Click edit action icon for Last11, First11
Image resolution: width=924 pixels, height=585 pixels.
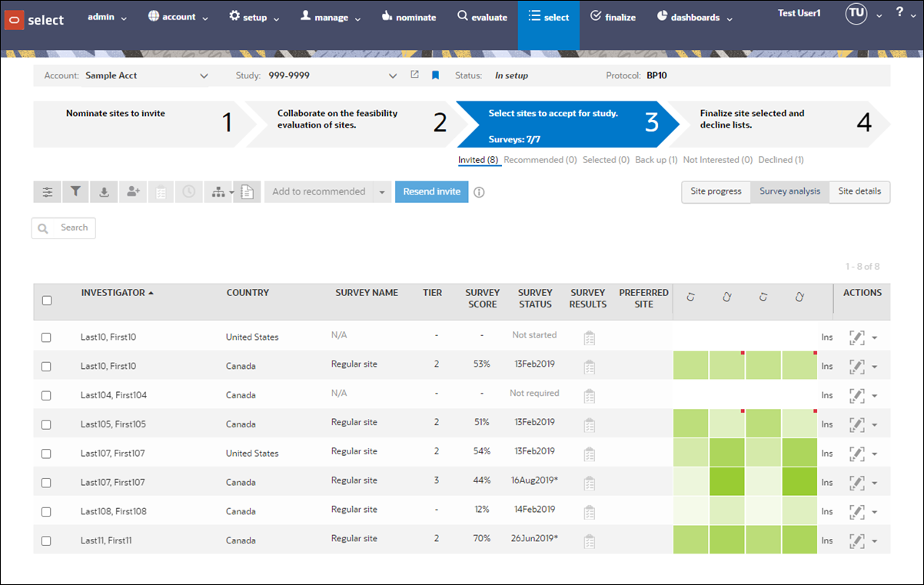[x=856, y=540]
